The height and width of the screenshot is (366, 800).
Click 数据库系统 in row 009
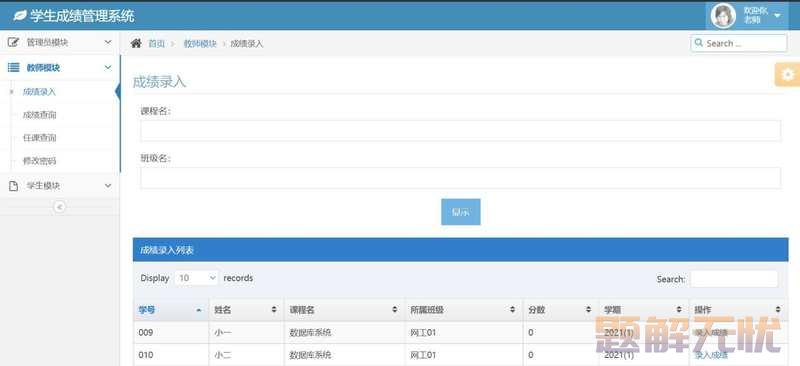[310, 333]
